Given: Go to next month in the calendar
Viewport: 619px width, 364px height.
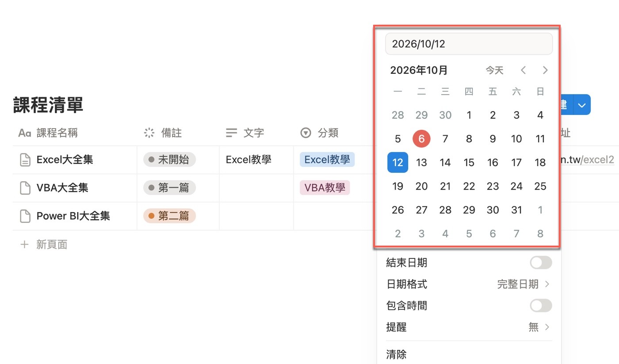Looking at the screenshot, I should click(545, 70).
